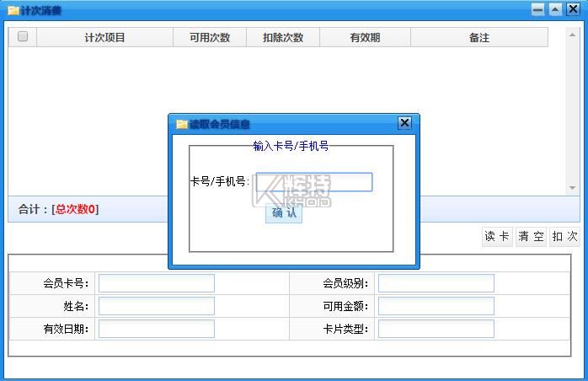
Task: Click the 可用次数 column header
Action: [210, 38]
